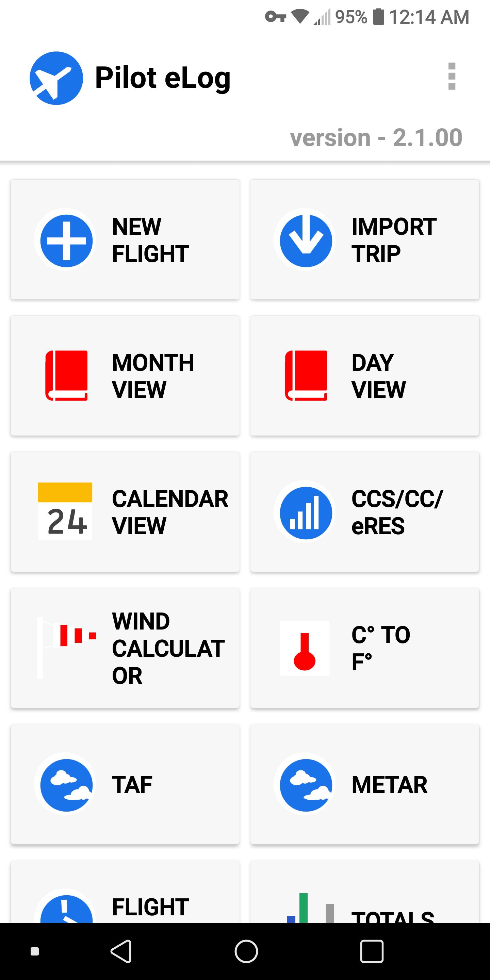The width and height of the screenshot is (490, 980).
Task: Open the three-dot overflow menu
Action: tap(452, 76)
